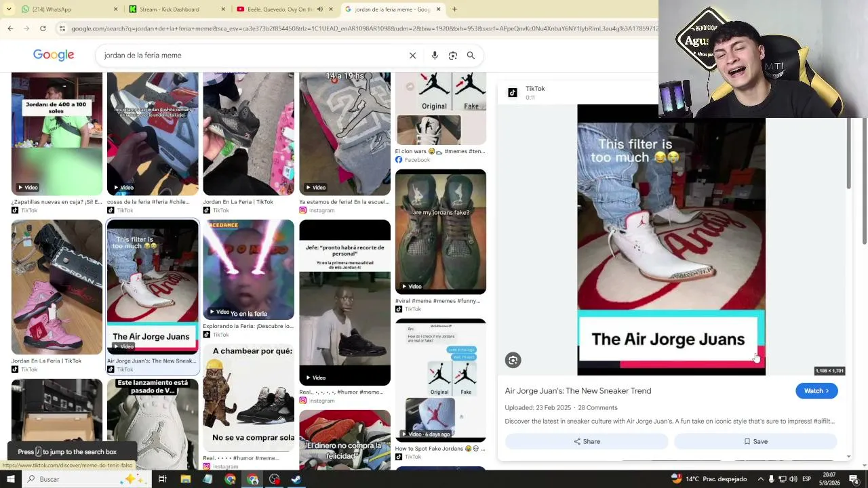This screenshot has height=488, width=868.
Task: Click into the Google search box
Action: click(x=251, y=56)
